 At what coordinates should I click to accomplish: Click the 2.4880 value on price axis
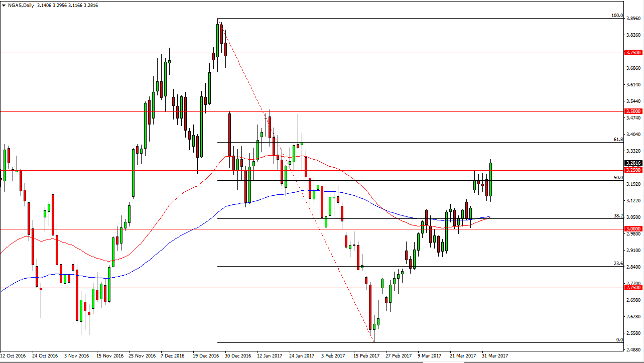pyautogui.click(x=633, y=349)
